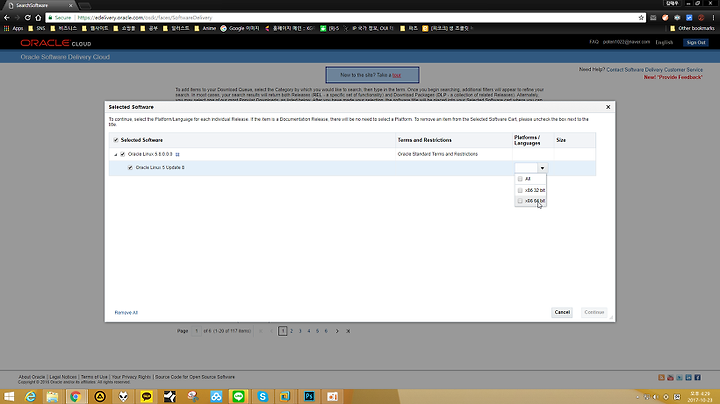Open the Baidu cloud taskbar icon
The height and width of the screenshot is (404, 720).
(x=216, y=397)
